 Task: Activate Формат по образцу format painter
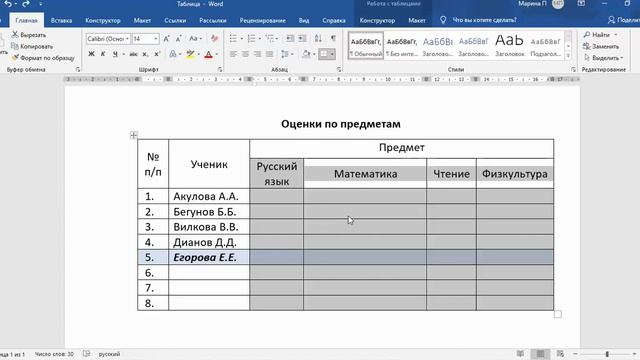(x=43, y=58)
